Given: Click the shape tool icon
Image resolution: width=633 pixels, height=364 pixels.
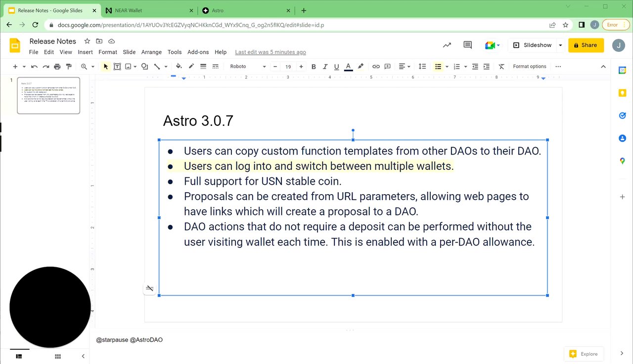Looking at the screenshot, I should click(144, 66).
